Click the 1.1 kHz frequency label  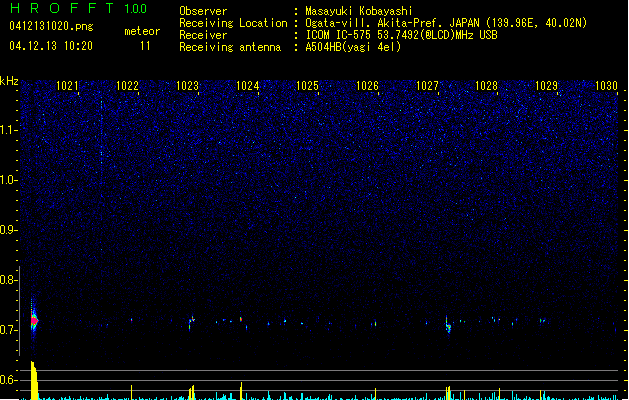8,130
